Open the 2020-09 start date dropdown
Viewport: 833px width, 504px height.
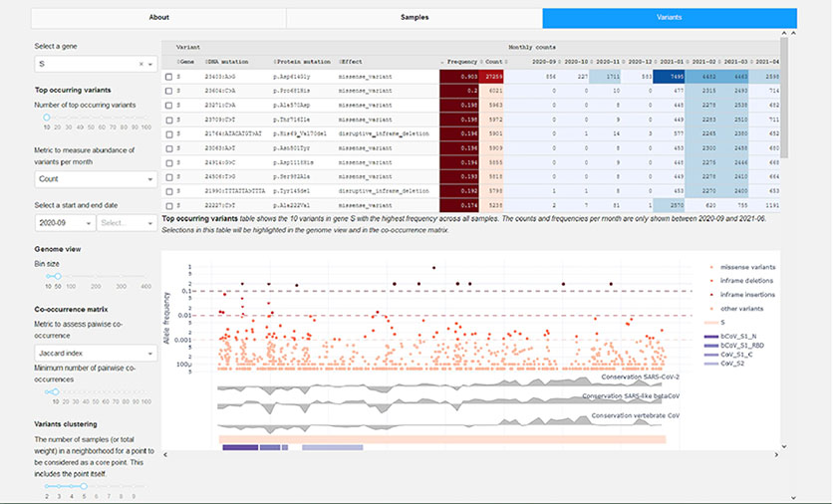pyautogui.click(x=65, y=223)
